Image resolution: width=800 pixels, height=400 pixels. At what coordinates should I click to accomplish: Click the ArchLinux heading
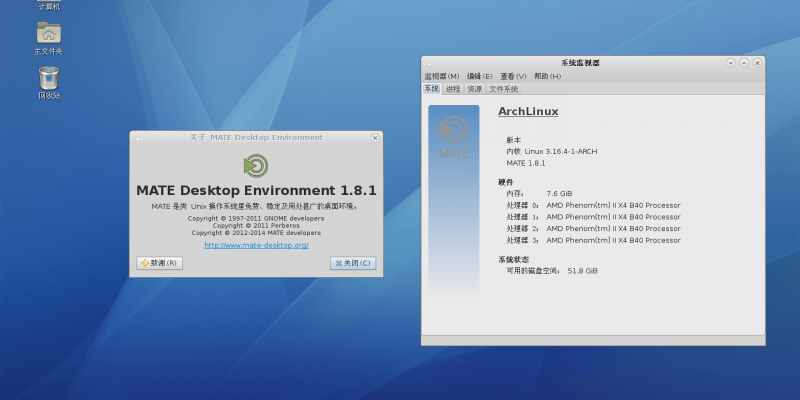point(528,111)
